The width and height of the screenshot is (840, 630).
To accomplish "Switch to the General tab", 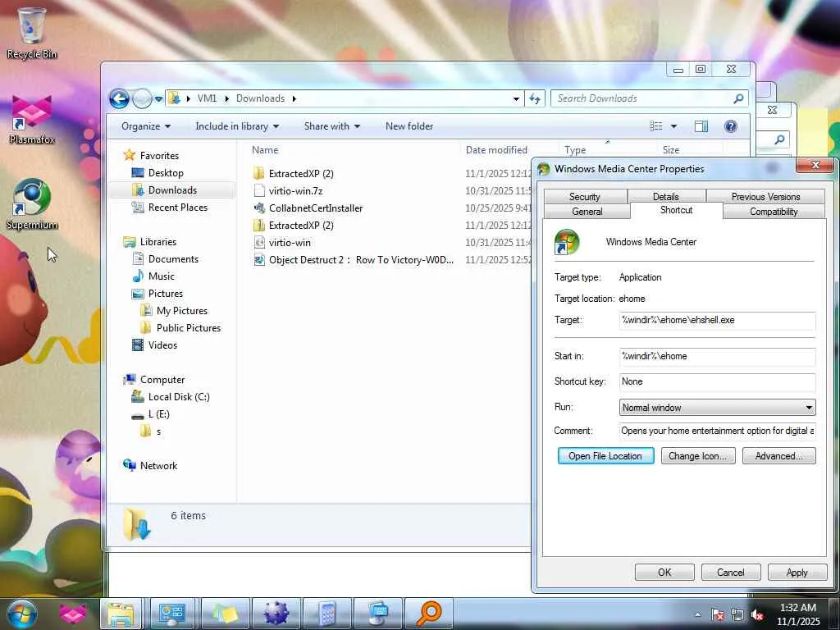I will [587, 212].
